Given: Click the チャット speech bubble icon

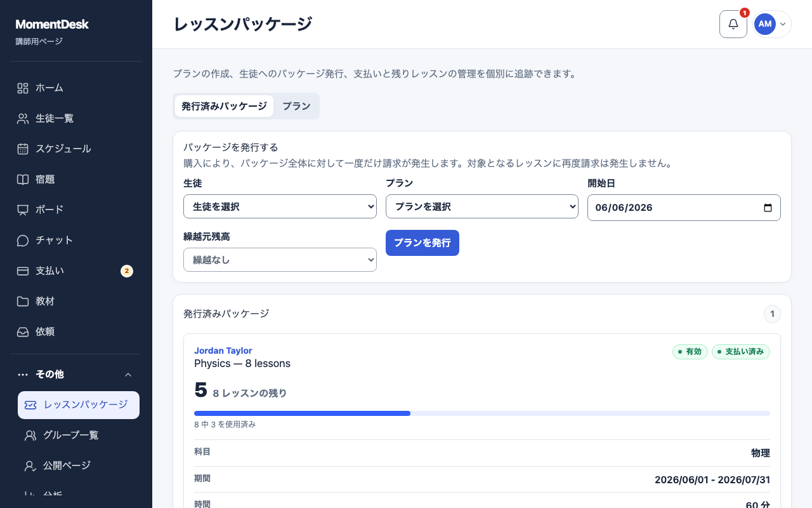Looking at the screenshot, I should 23,240.
